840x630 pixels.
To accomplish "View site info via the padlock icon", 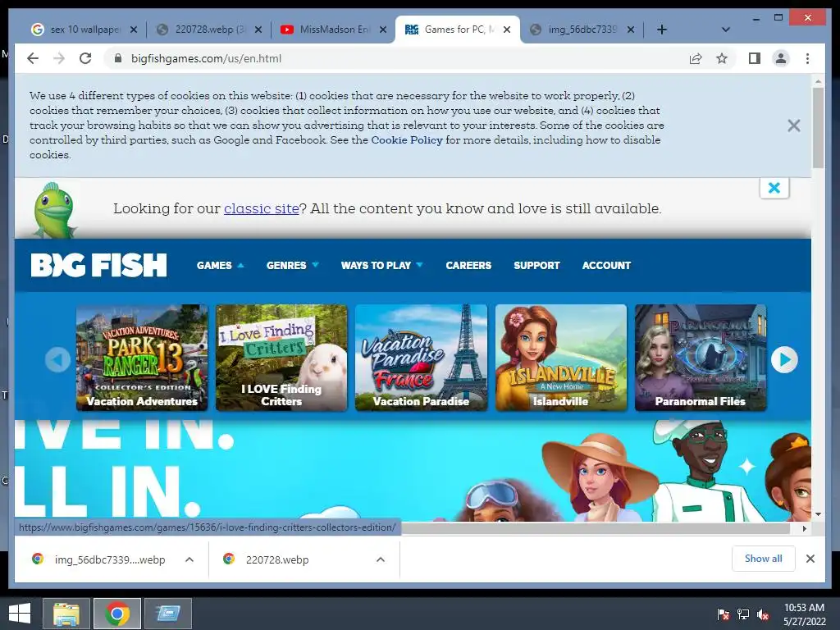I will pyautogui.click(x=118, y=58).
